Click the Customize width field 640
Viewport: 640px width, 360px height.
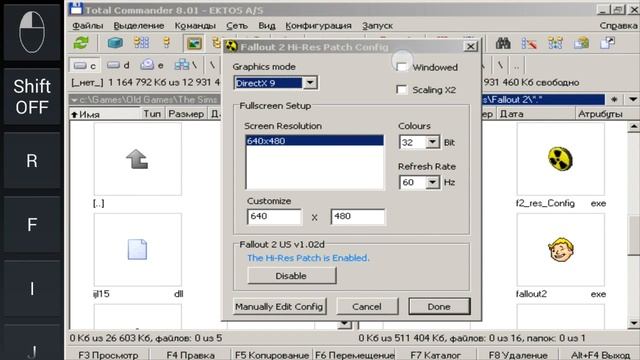pos(274,216)
